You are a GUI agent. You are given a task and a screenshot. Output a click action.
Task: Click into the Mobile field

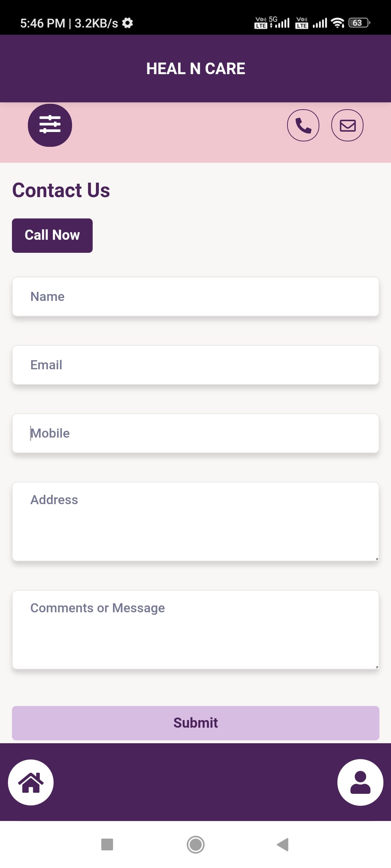point(195,433)
